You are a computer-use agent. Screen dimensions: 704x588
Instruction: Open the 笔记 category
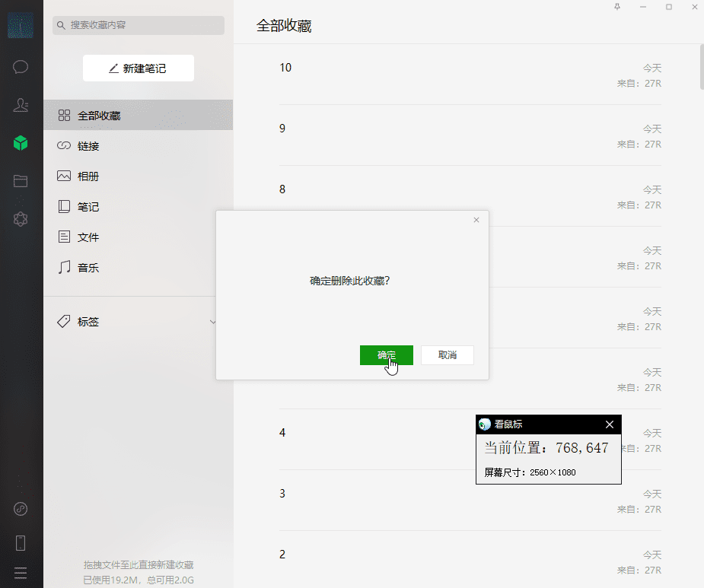[x=88, y=207]
